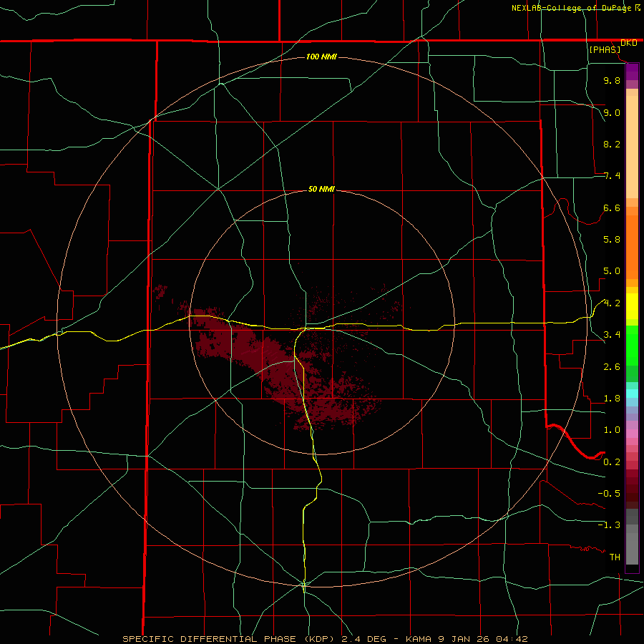Click the DKD label above the color scale
Image resolution: width=644 pixels, height=644 pixels.
tap(629, 43)
